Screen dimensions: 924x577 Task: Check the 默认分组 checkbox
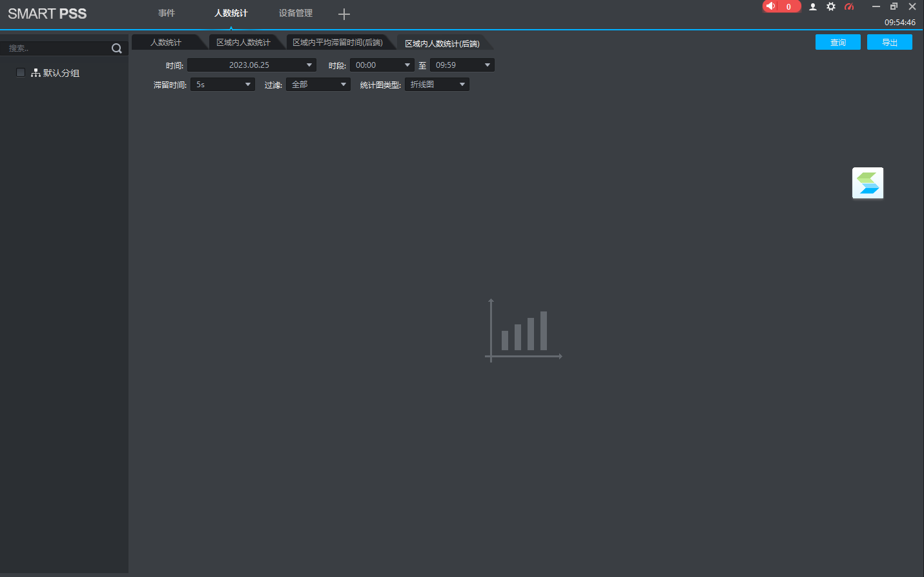(21, 73)
